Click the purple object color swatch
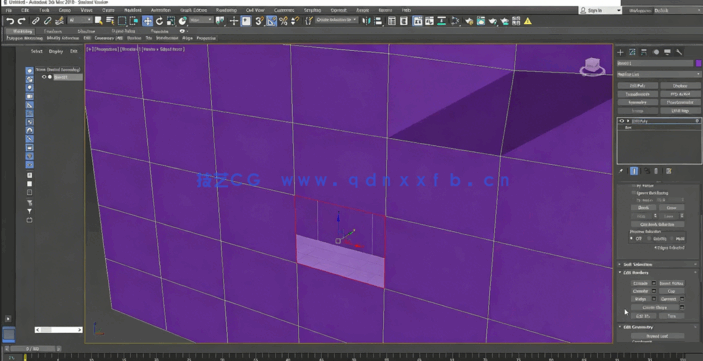This screenshot has width=703, height=361. click(698, 64)
